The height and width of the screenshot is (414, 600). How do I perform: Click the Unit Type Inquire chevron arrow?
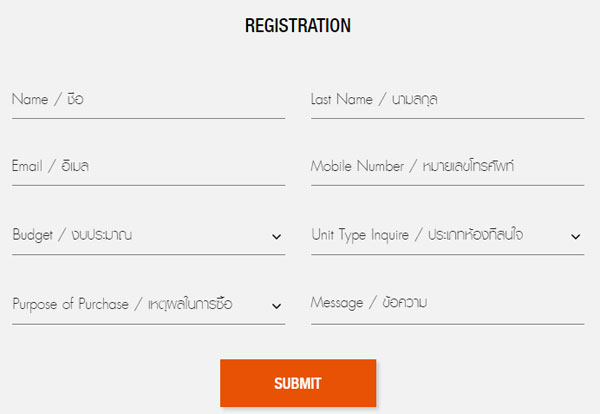coord(576,237)
